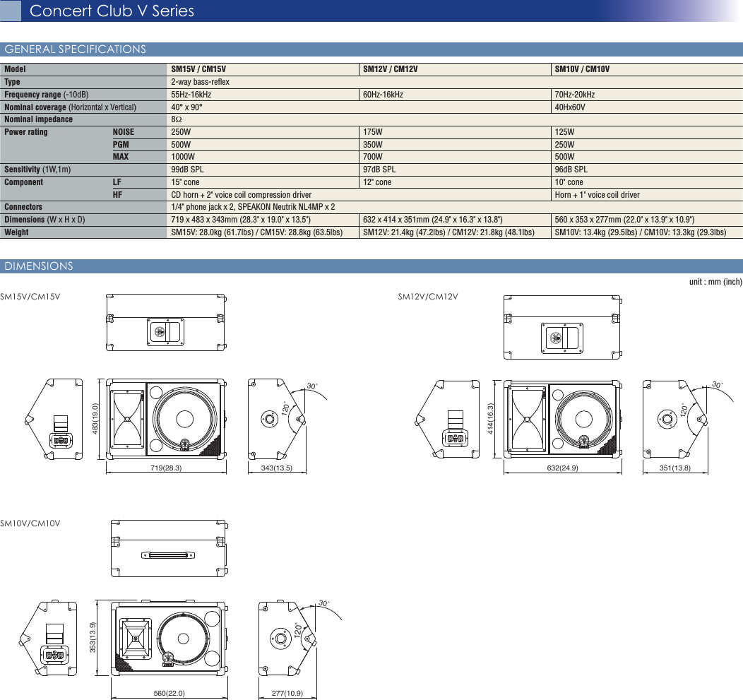This screenshot has height=700, width=743.
Task: Click the 'Frequency range (-10dB)' row label
Action: click(47, 95)
